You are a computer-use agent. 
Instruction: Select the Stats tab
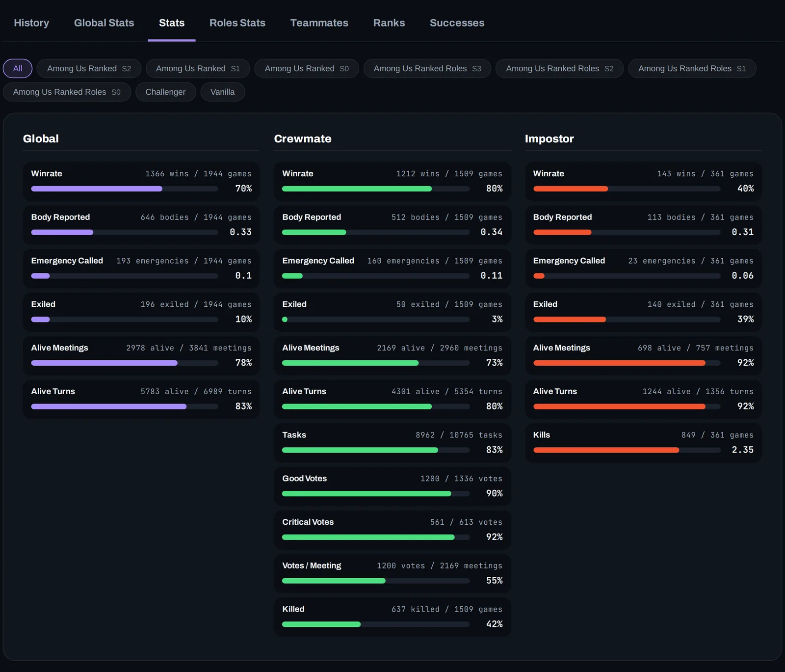(172, 23)
